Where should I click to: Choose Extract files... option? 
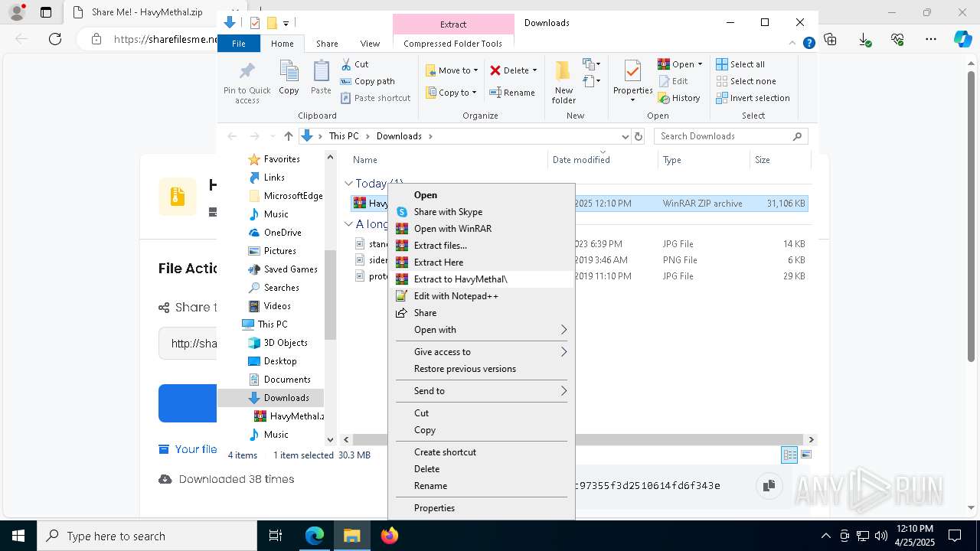click(x=482, y=246)
